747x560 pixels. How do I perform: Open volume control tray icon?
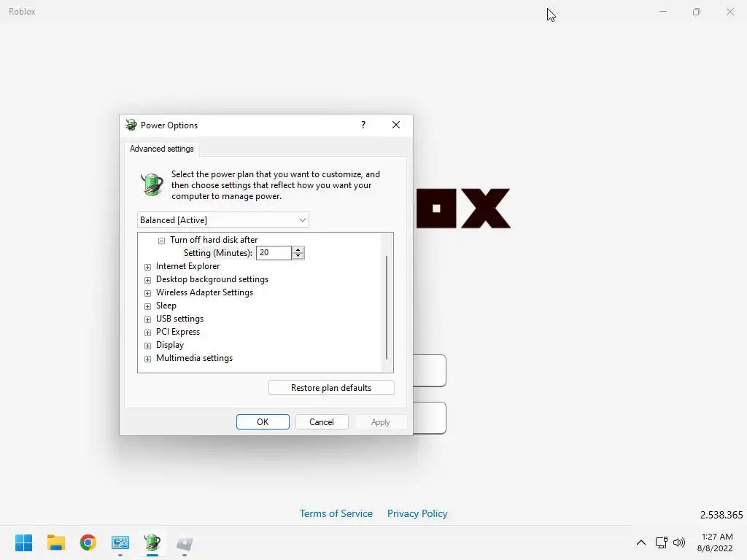coord(679,542)
